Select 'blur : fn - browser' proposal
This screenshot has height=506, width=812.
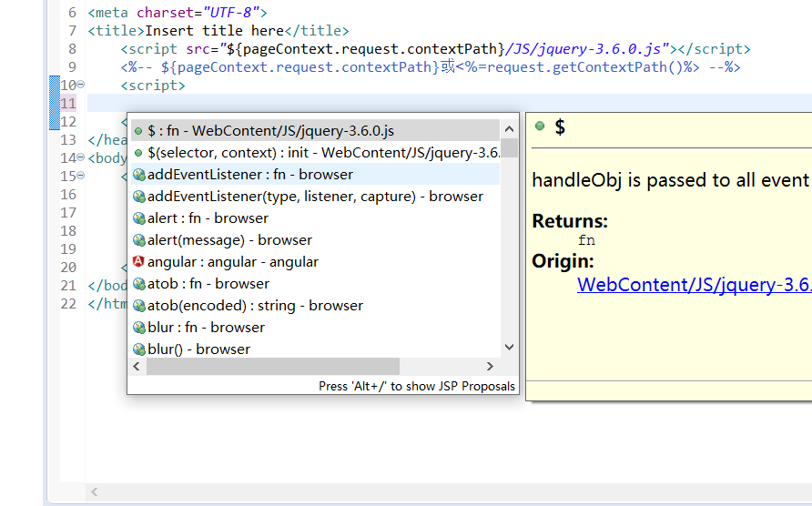click(x=315, y=328)
